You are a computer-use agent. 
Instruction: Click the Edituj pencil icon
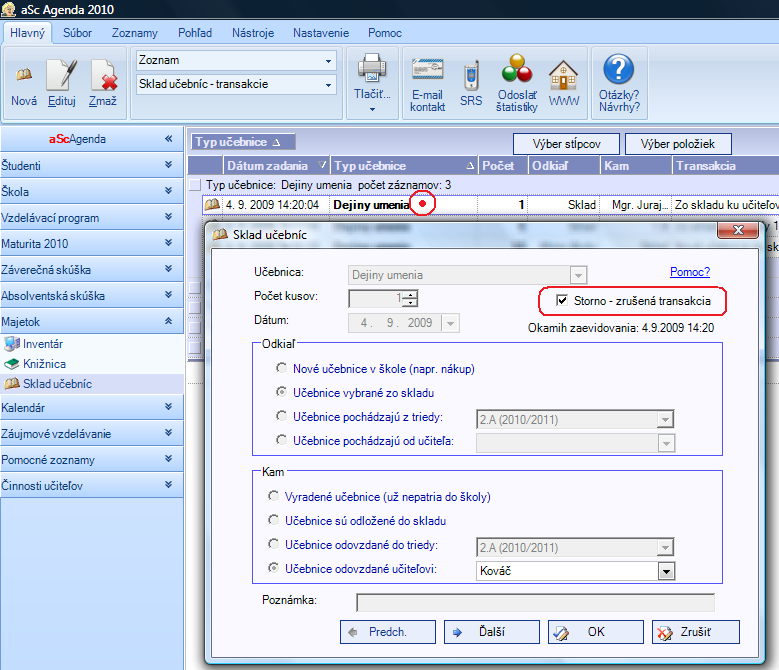tap(62, 74)
